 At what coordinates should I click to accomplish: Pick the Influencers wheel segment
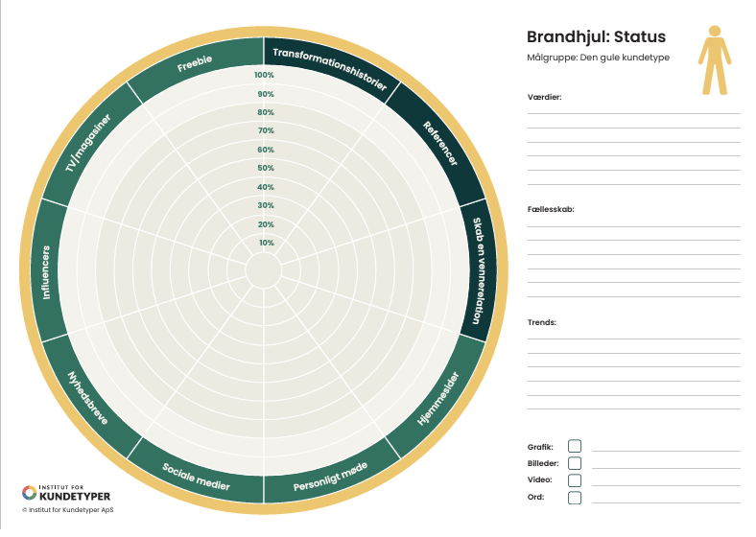pos(46,272)
